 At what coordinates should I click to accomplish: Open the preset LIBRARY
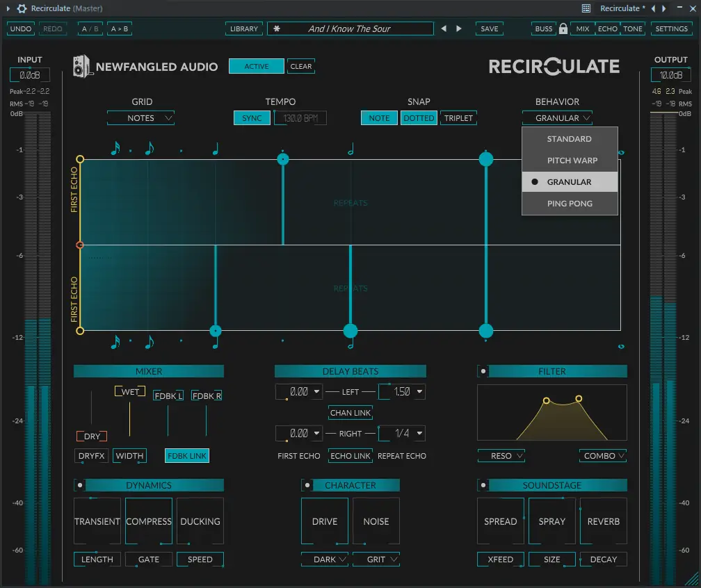(243, 28)
